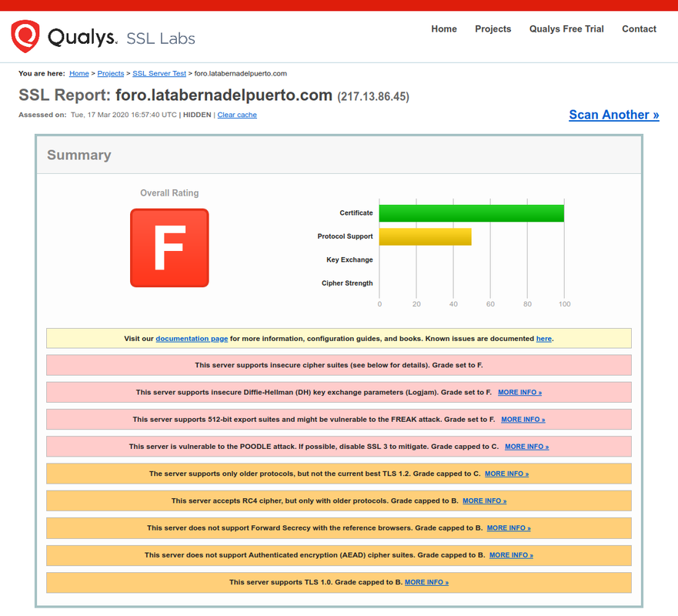Click the 'Overall Rating' label
Screen dimensions: 678x616
169,193
